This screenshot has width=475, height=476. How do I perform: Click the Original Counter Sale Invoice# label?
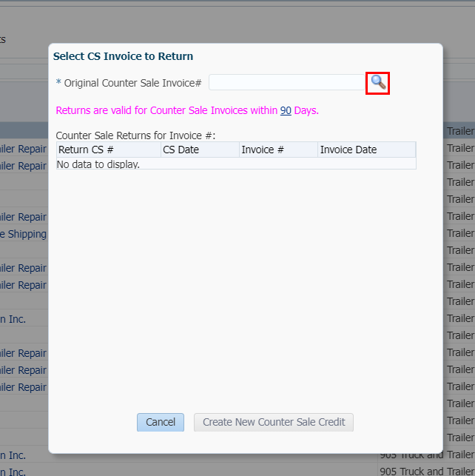pos(132,83)
